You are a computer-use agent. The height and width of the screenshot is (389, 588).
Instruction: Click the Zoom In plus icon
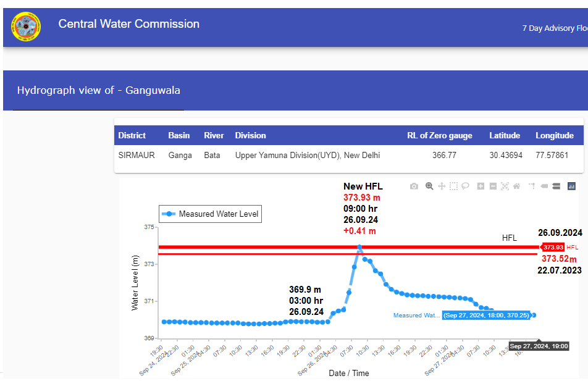tap(481, 186)
